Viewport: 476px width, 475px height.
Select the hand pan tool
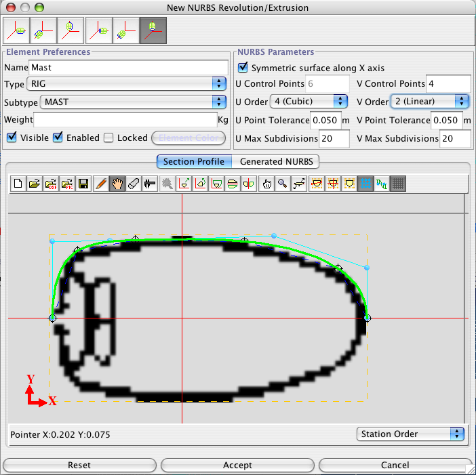click(117, 183)
